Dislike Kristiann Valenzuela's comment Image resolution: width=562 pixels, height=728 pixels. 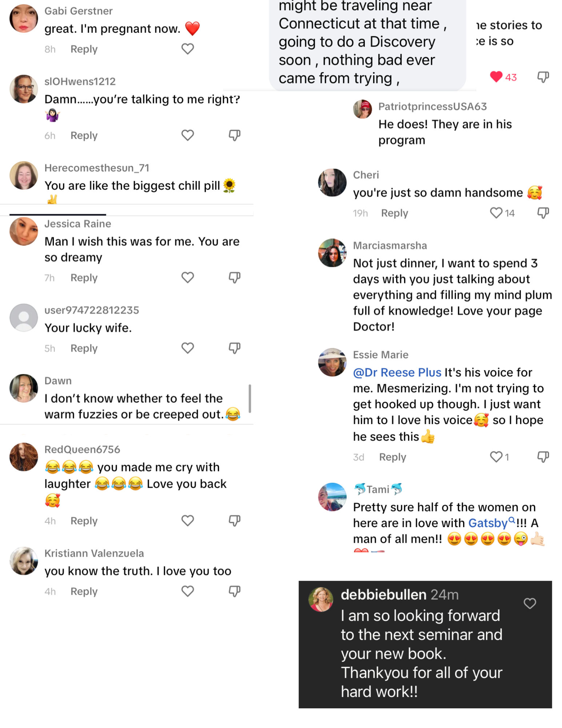[x=234, y=591]
